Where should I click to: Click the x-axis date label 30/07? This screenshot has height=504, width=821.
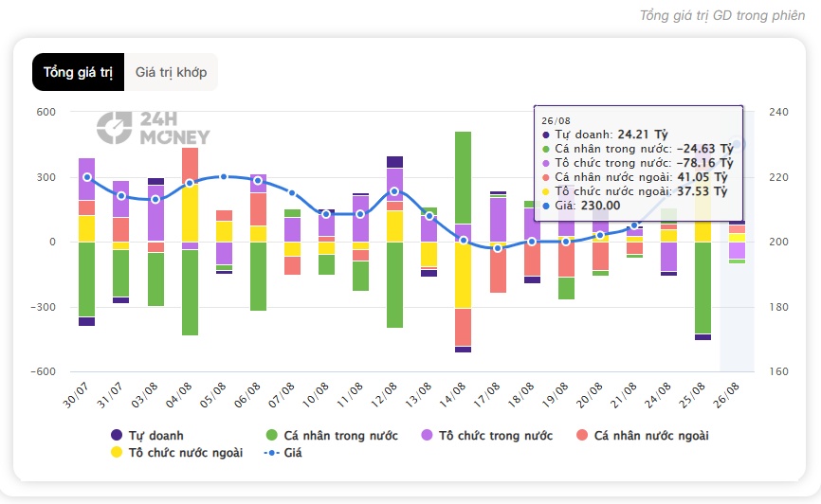coord(77,395)
